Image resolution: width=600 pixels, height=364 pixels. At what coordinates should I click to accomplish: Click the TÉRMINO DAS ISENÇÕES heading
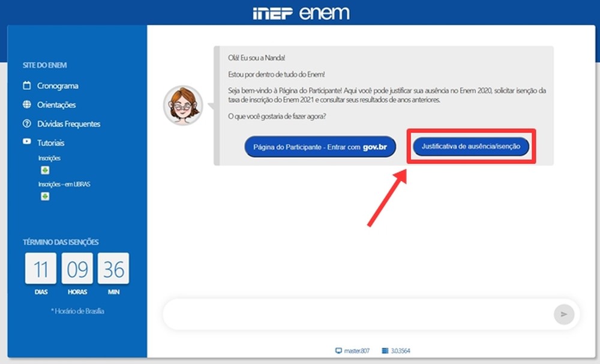coord(61,242)
